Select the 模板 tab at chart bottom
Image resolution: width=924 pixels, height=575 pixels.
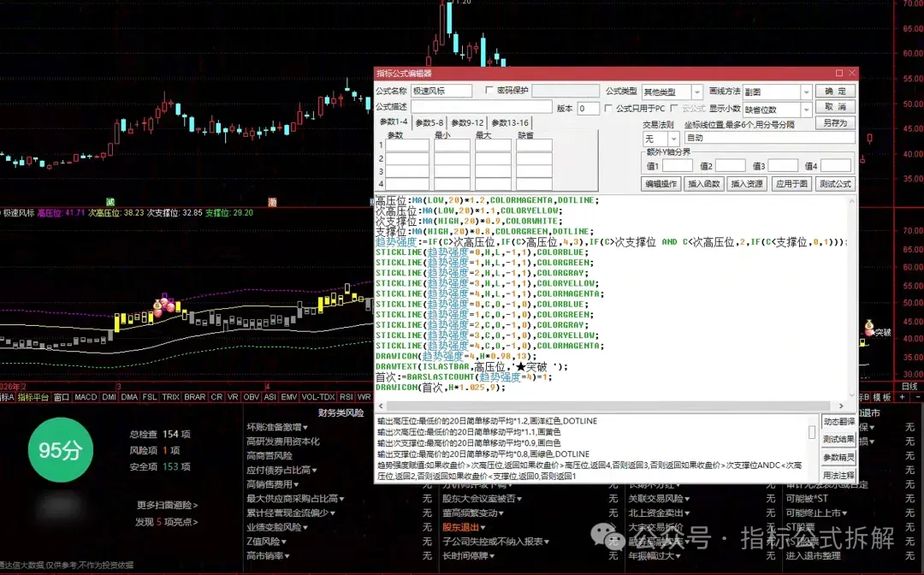[x=881, y=397]
